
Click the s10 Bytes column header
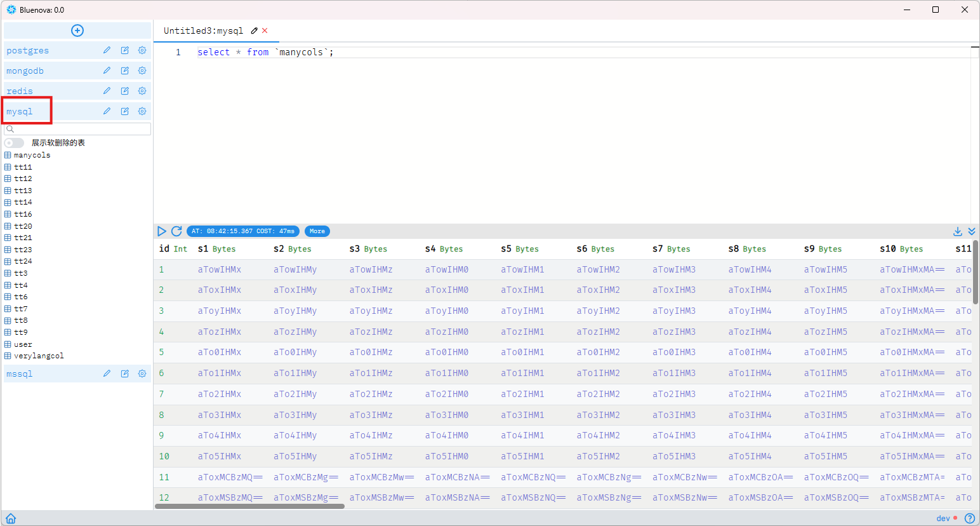point(901,248)
